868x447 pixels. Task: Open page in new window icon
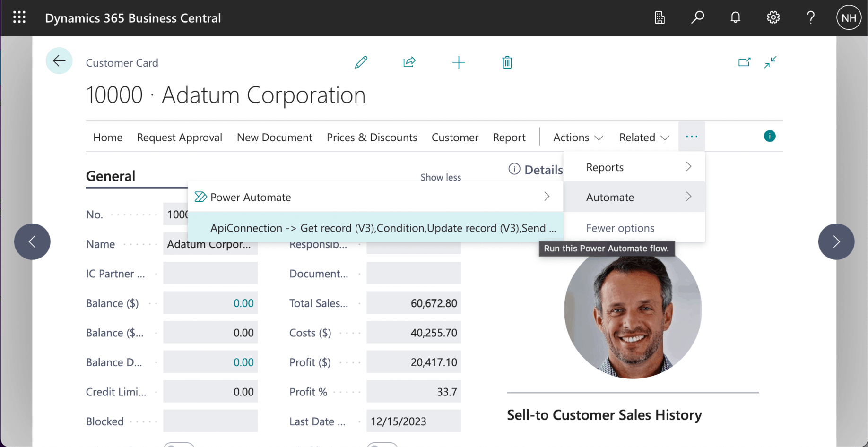tap(744, 62)
